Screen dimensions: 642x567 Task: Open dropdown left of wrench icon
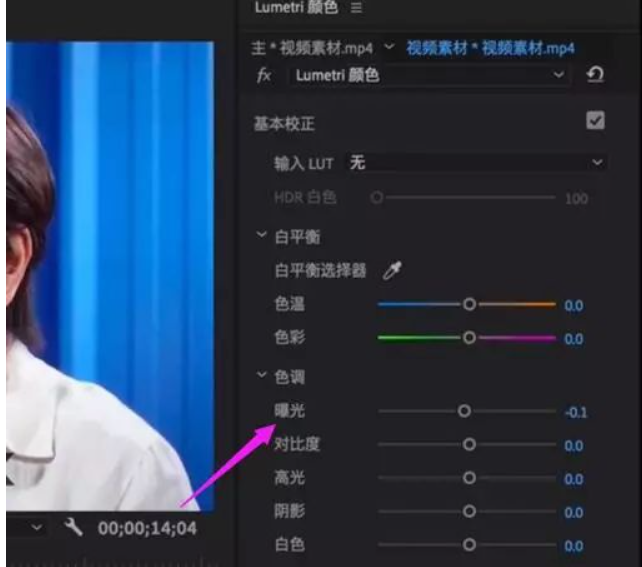37,528
